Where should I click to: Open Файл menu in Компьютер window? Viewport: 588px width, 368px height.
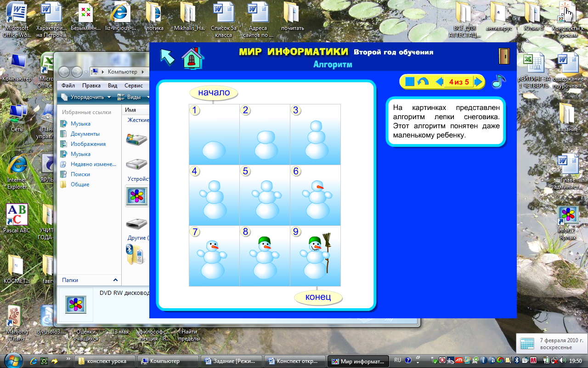point(68,86)
